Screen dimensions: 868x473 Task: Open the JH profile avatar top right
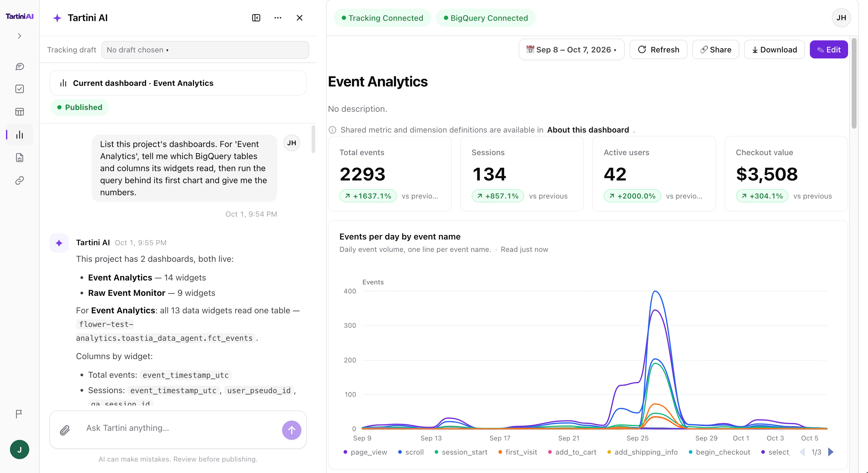(x=841, y=18)
